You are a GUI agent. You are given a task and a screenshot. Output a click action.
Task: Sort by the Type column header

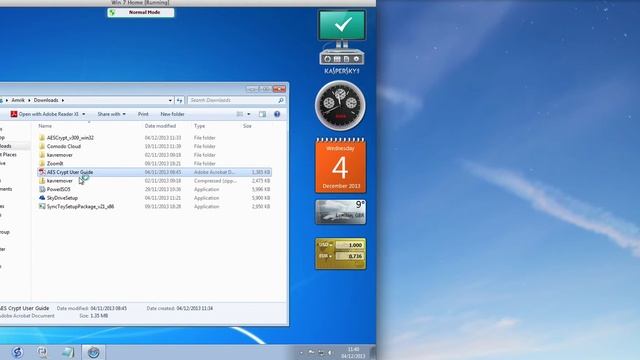[x=200, y=126]
